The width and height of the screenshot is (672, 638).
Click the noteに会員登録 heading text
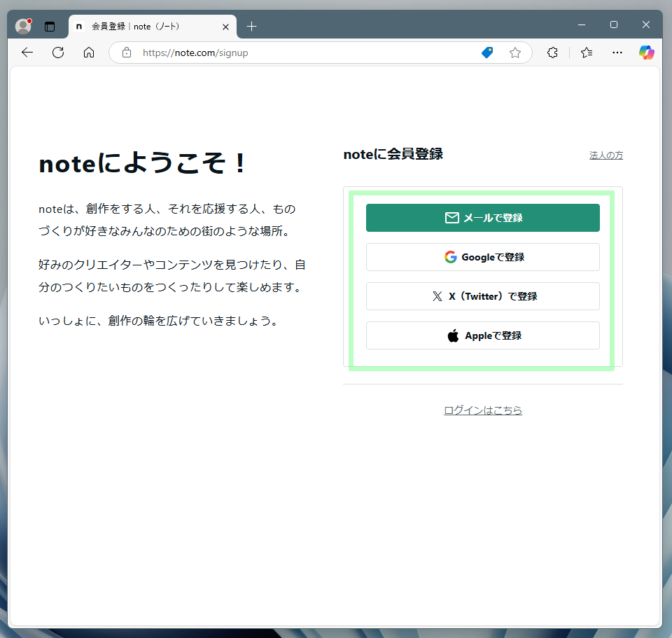pyautogui.click(x=393, y=154)
